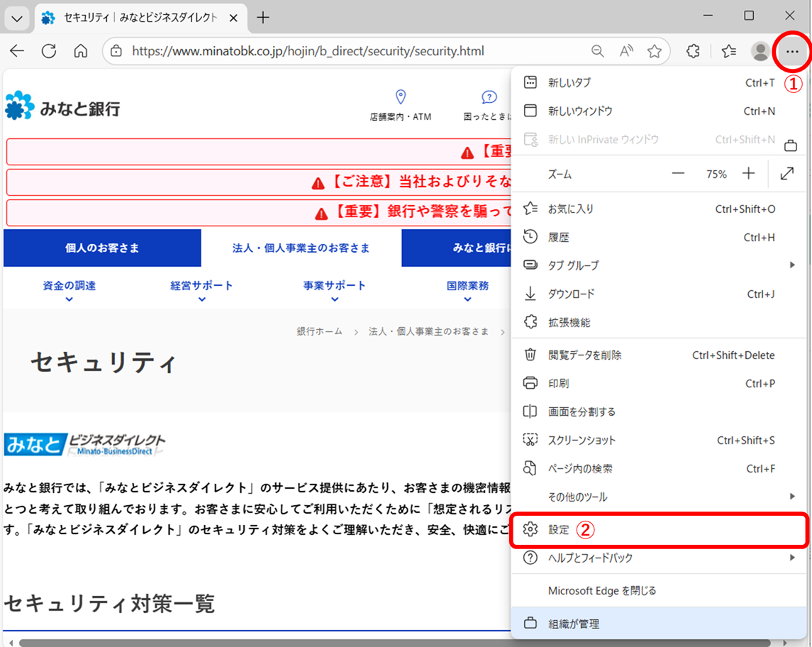Image resolution: width=812 pixels, height=647 pixels.
Task: Enter full screen from Zoom row
Action: coord(787,174)
